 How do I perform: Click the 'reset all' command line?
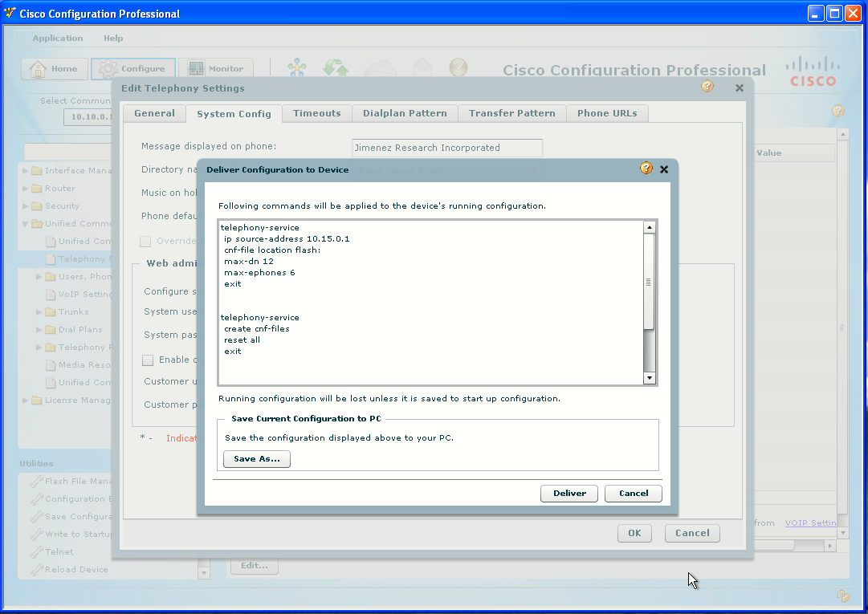(242, 340)
